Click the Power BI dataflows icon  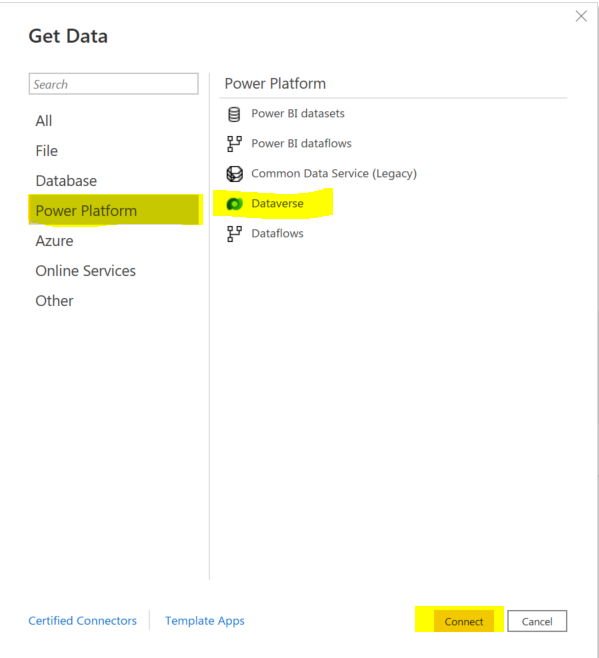tap(234, 144)
